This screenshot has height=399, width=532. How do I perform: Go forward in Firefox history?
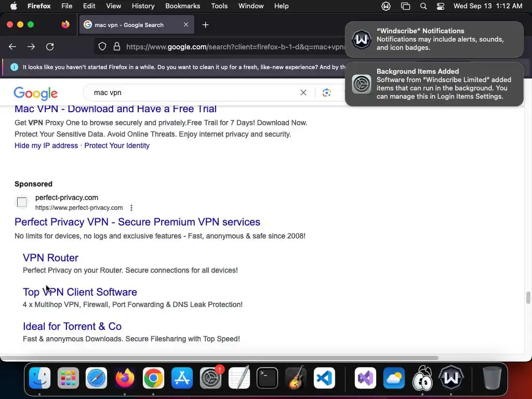pos(31,46)
